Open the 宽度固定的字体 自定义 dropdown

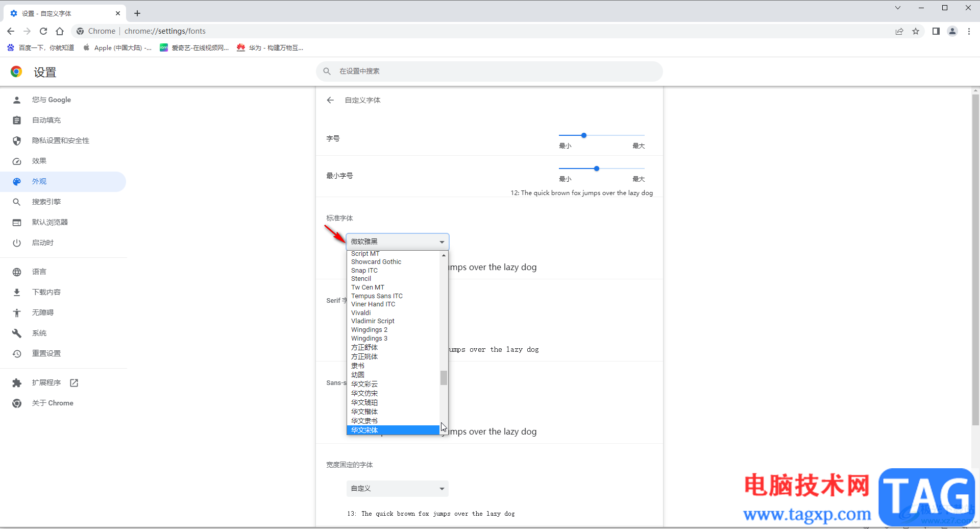(x=398, y=489)
